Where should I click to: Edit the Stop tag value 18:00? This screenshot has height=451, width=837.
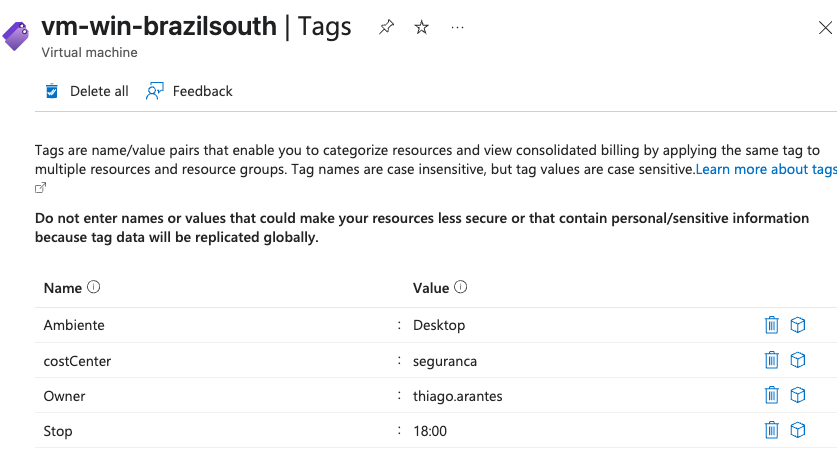point(430,431)
